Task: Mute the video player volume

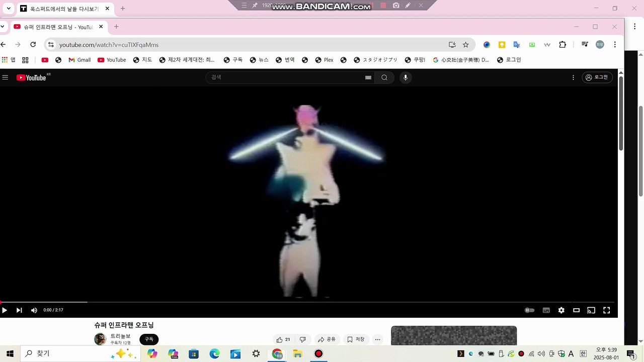Action: pos(34,310)
